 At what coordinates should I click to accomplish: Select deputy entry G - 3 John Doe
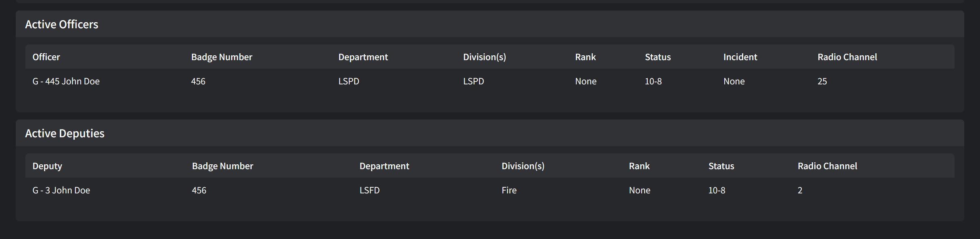pos(61,190)
